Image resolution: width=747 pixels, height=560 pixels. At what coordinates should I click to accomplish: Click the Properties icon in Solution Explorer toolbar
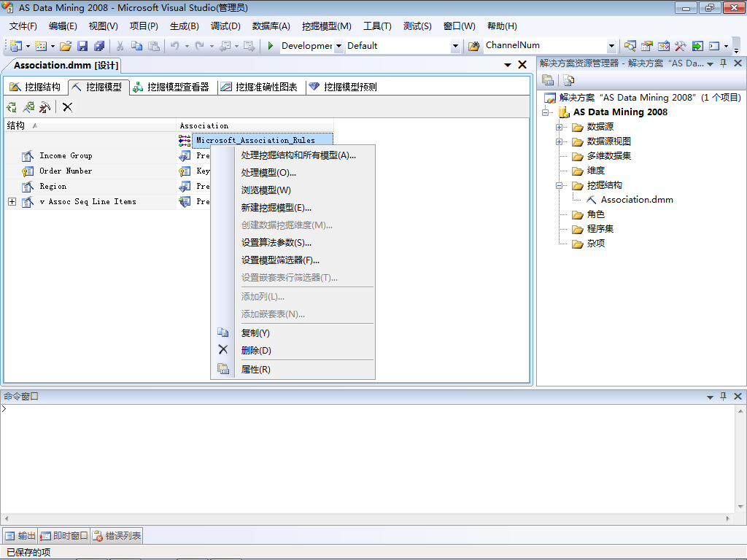pyautogui.click(x=548, y=80)
